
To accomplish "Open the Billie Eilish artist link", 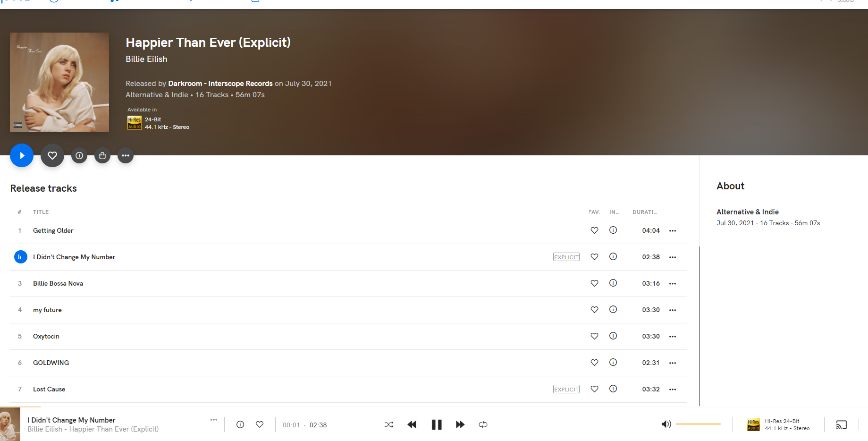I will click(146, 59).
